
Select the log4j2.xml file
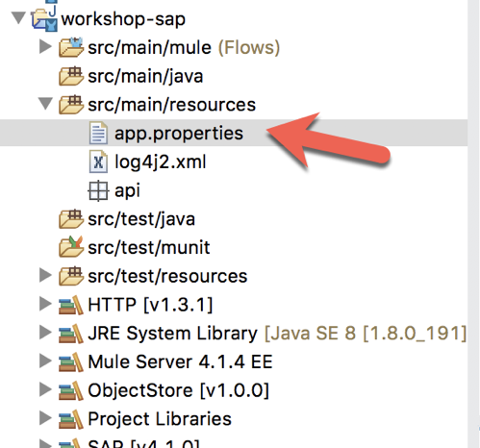click(x=161, y=162)
